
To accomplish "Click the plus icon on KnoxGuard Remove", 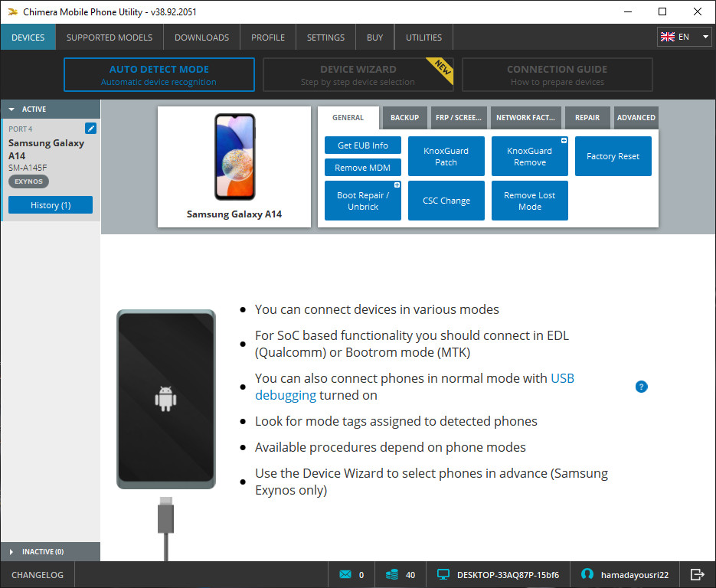I will pyautogui.click(x=564, y=141).
